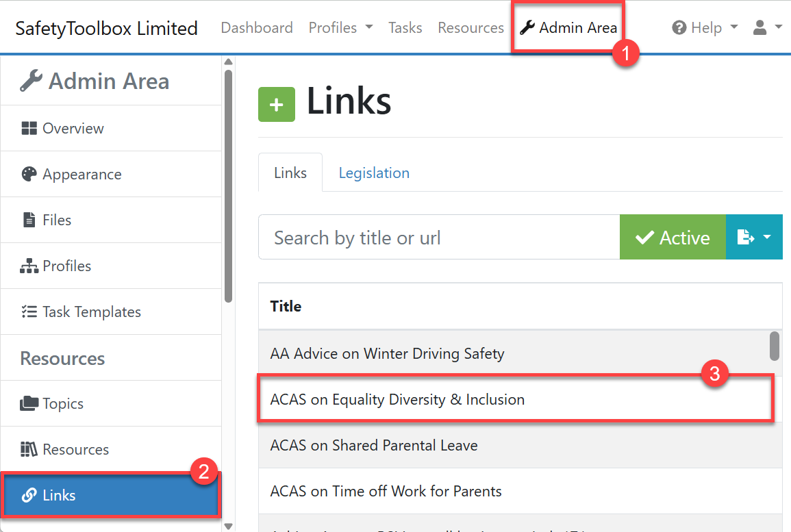Switch to the Legislation tab
This screenshot has width=791, height=532.
tap(374, 173)
